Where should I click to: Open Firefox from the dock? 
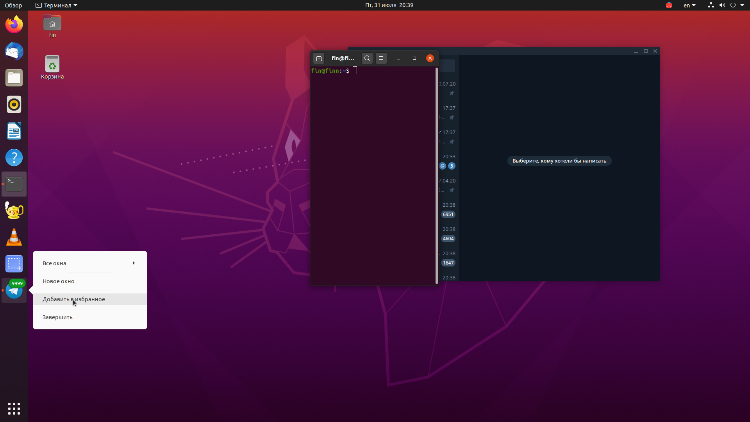click(14, 25)
